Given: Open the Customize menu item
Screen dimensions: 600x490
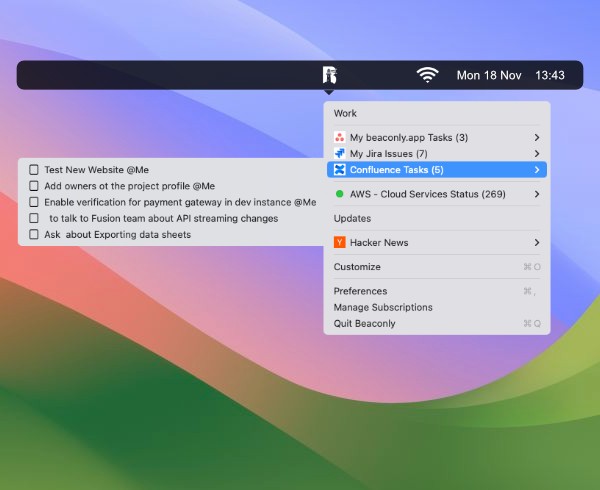Looking at the screenshot, I should (357, 267).
